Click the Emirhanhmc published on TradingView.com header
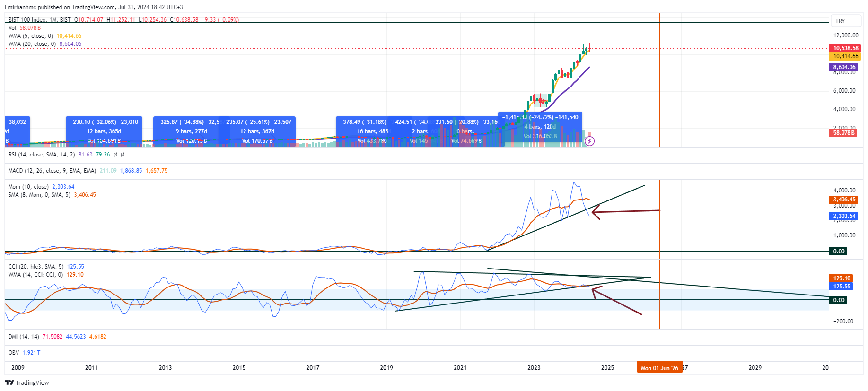 (x=94, y=7)
